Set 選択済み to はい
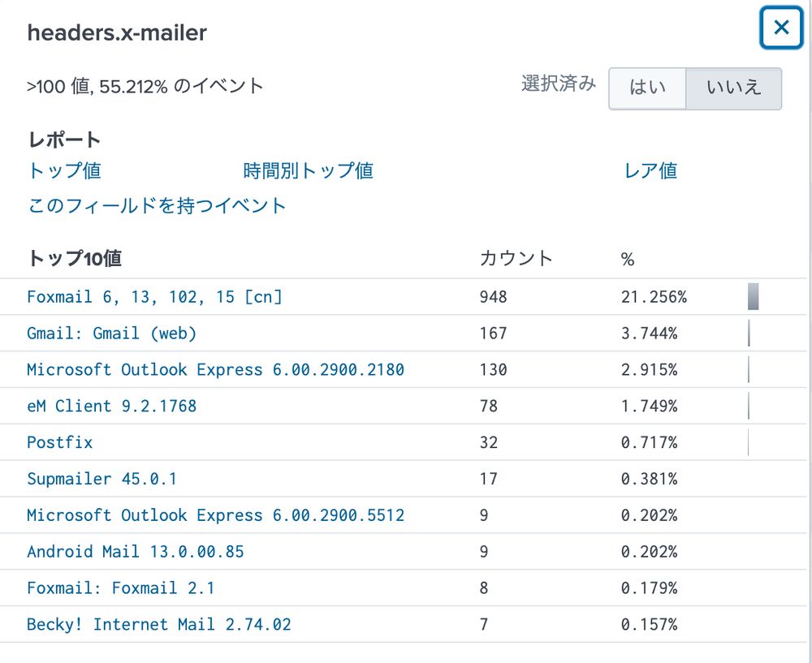 click(x=647, y=88)
